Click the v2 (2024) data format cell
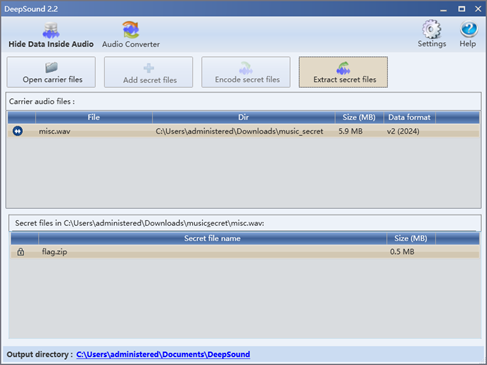487x365 pixels. tap(403, 131)
